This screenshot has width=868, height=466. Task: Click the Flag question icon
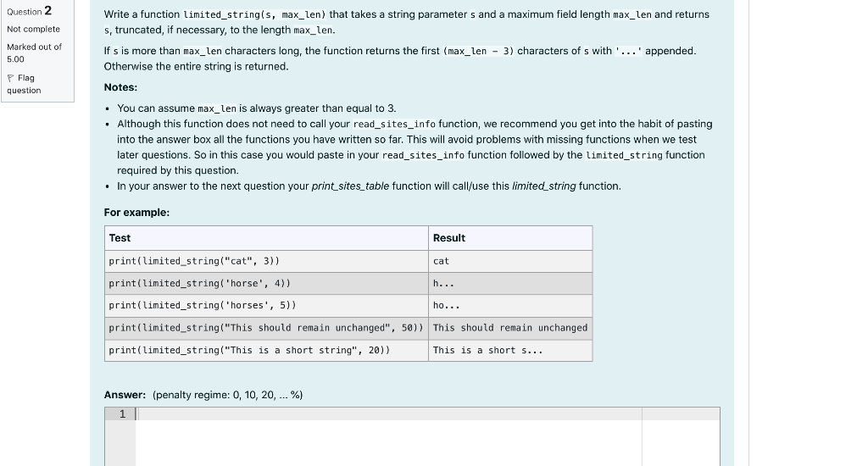[10, 78]
